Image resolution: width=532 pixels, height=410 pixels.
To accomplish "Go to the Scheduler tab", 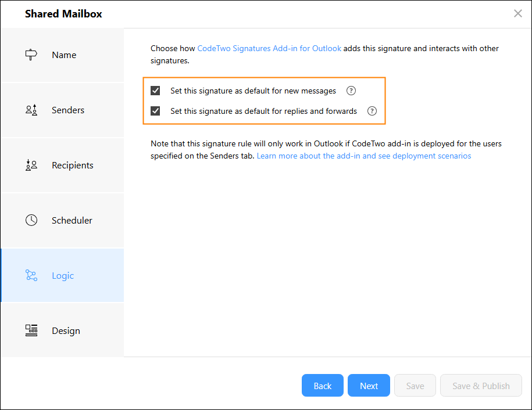I will (x=62, y=220).
